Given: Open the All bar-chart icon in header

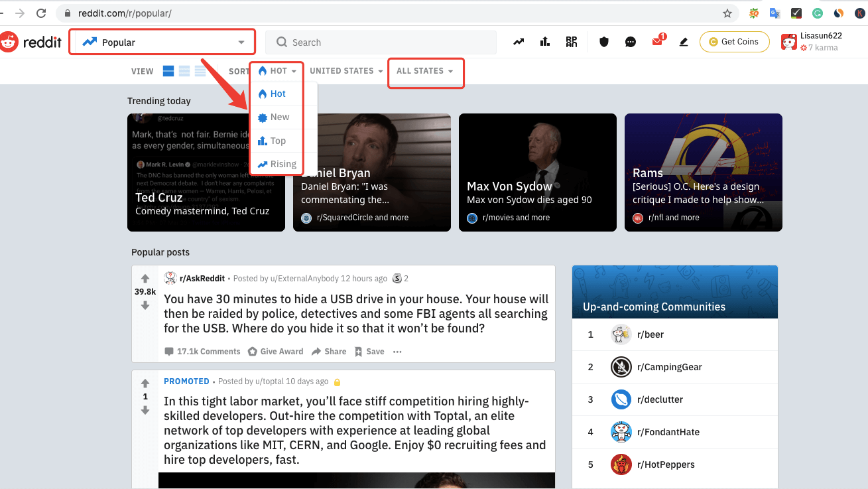Looking at the screenshot, I should pos(545,42).
